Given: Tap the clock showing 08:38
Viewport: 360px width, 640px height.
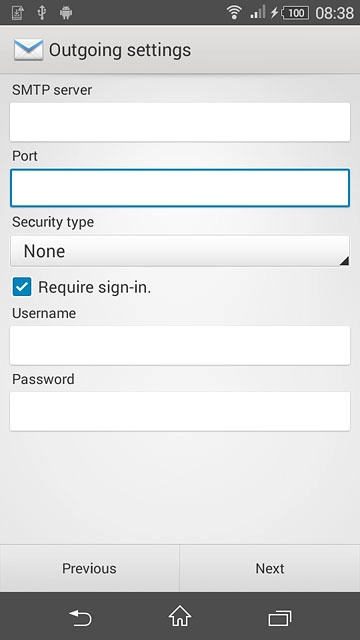Looking at the screenshot, I should (334, 13).
